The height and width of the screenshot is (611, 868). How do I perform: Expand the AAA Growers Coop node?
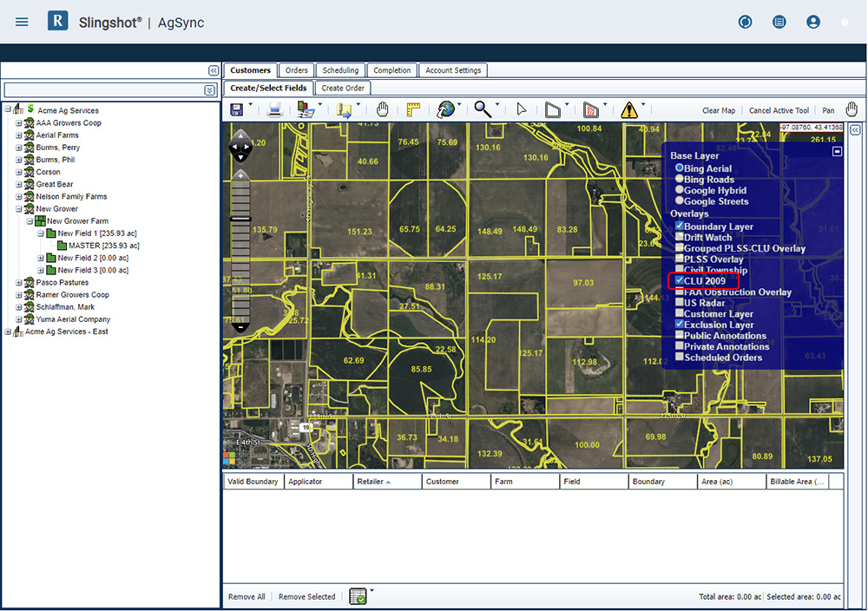(x=18, y=123)
